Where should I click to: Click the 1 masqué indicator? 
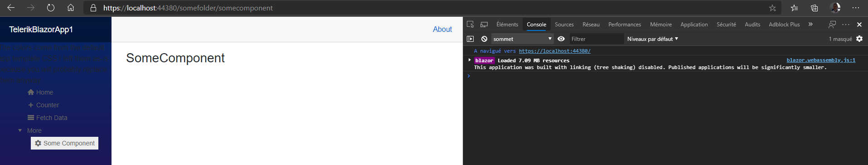tap(840, 39)
